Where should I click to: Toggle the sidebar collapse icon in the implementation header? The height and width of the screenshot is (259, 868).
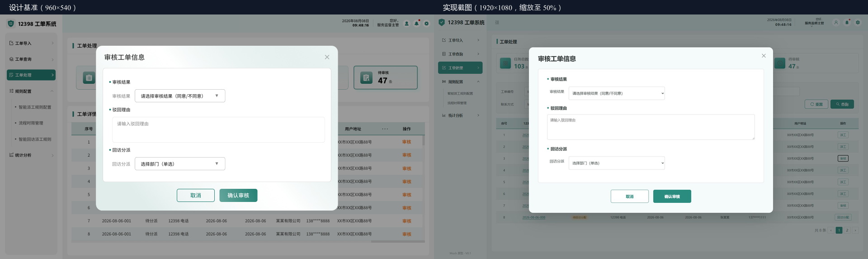coord(497,22)
